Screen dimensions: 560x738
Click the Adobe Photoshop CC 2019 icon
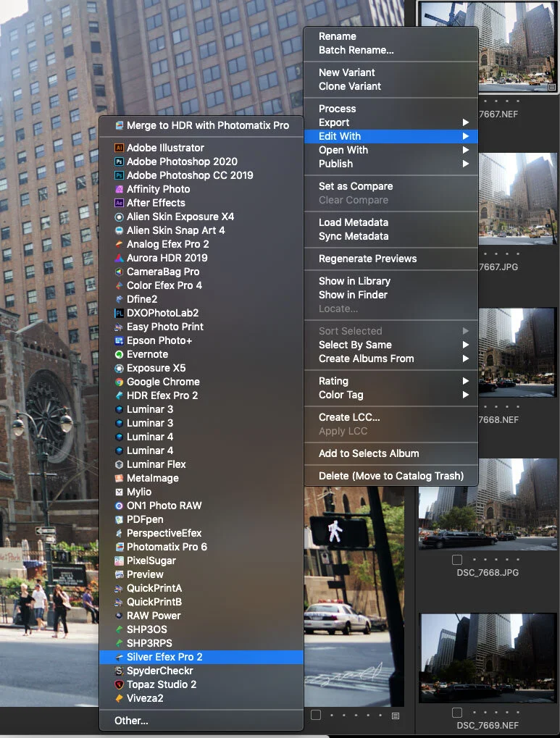point(119,175)
